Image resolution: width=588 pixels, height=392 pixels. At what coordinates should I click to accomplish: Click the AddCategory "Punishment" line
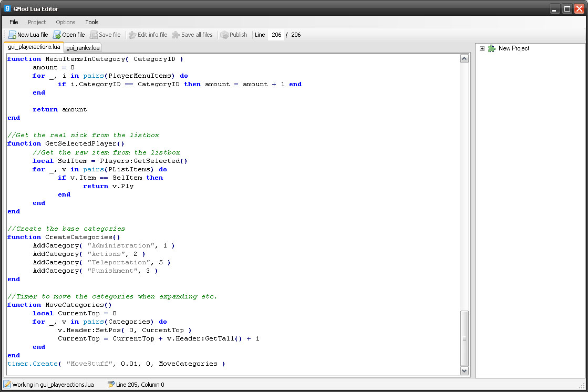pos(95,271)
